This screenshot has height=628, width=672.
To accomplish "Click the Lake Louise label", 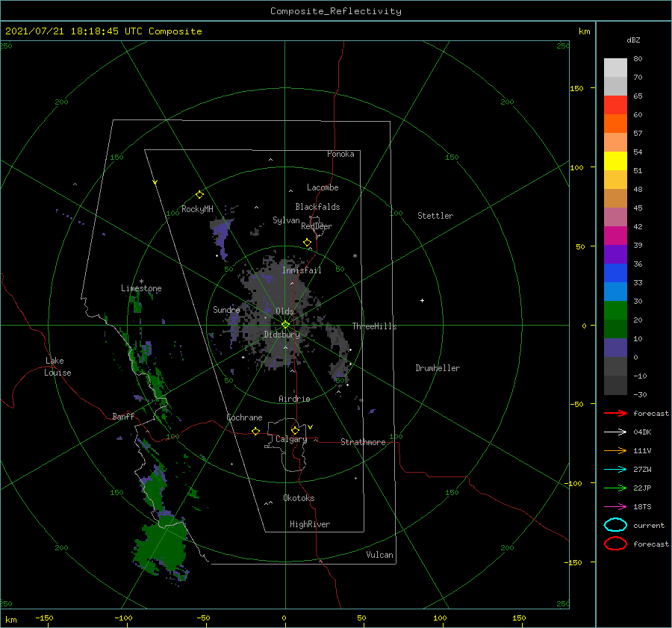I will coord(57,367).
